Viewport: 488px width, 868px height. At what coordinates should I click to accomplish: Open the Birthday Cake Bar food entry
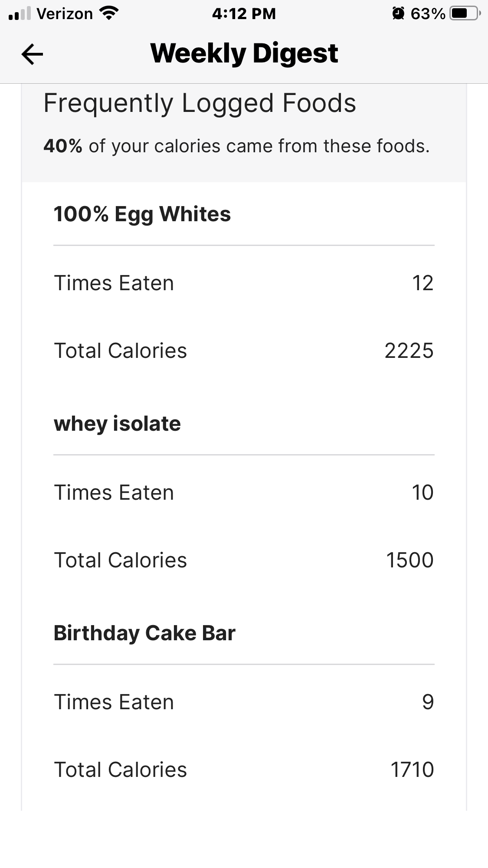(144, 633)
